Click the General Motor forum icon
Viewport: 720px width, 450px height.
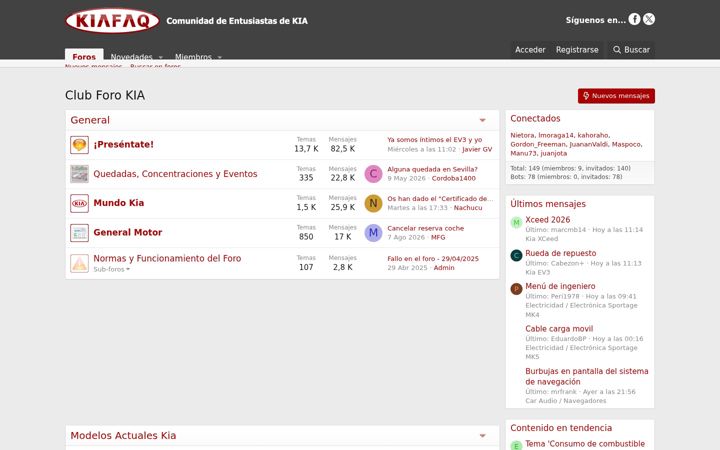tap(79, 233)
